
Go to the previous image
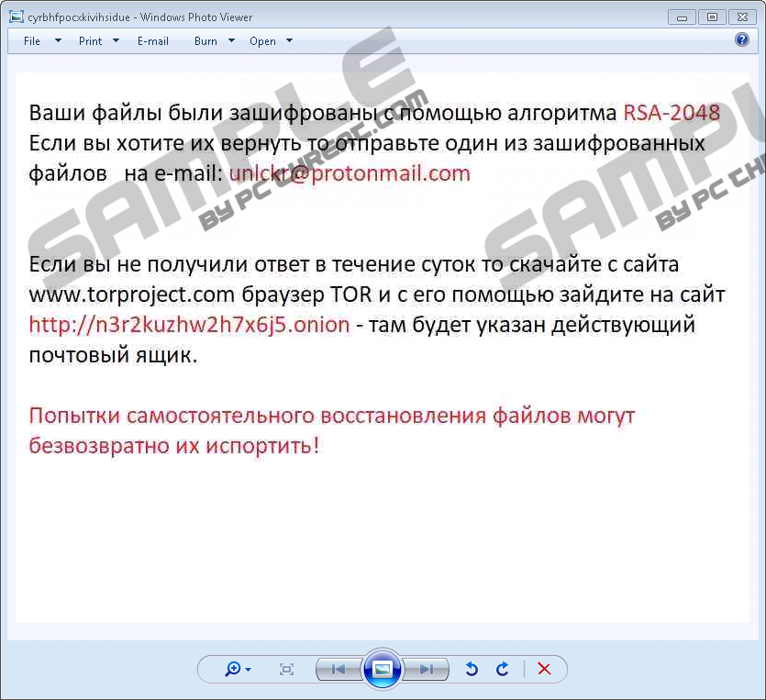pos(338,670)
